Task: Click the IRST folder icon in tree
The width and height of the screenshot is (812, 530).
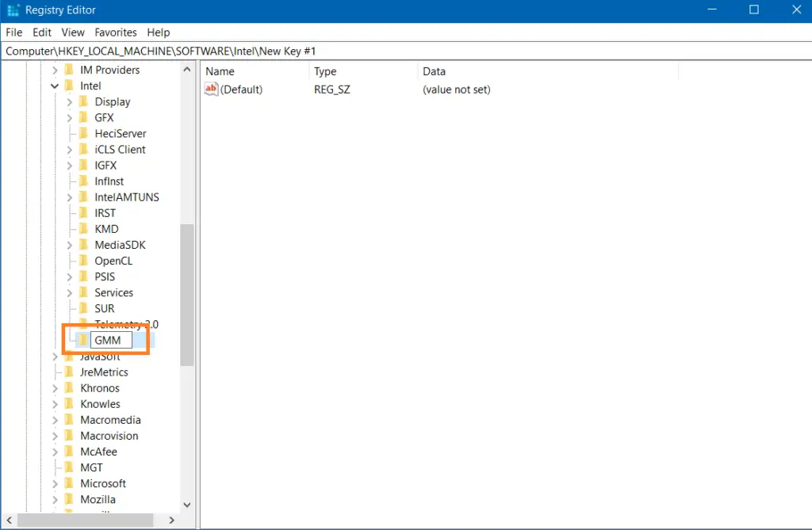Action: (x=83, y=213)
